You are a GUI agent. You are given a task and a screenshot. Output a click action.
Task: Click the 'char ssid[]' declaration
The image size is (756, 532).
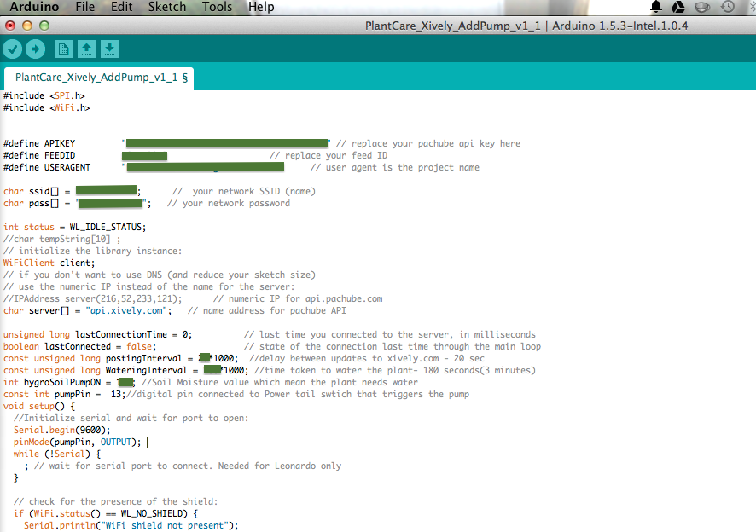pos(31,191)
